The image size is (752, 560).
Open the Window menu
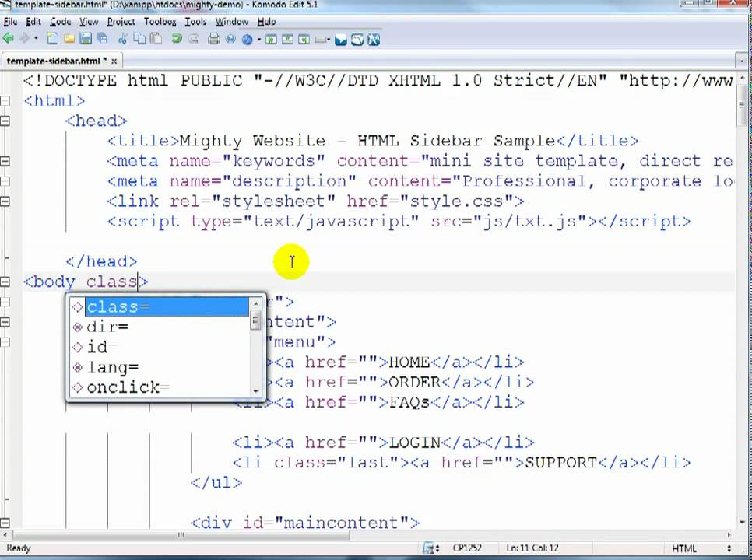(232, 22)
